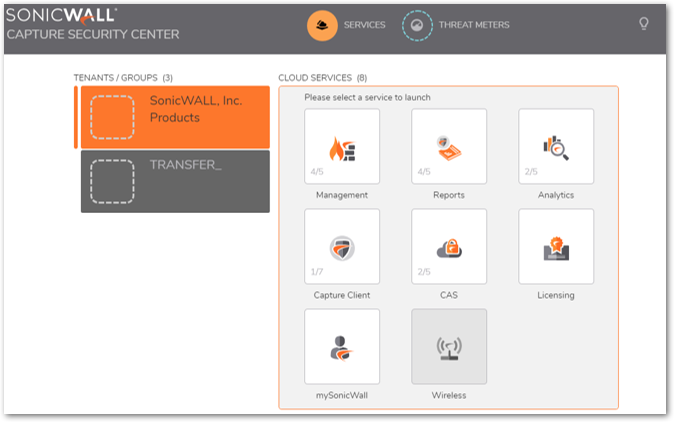
Task: Launch the mySonicWall service
Action: 342,346
